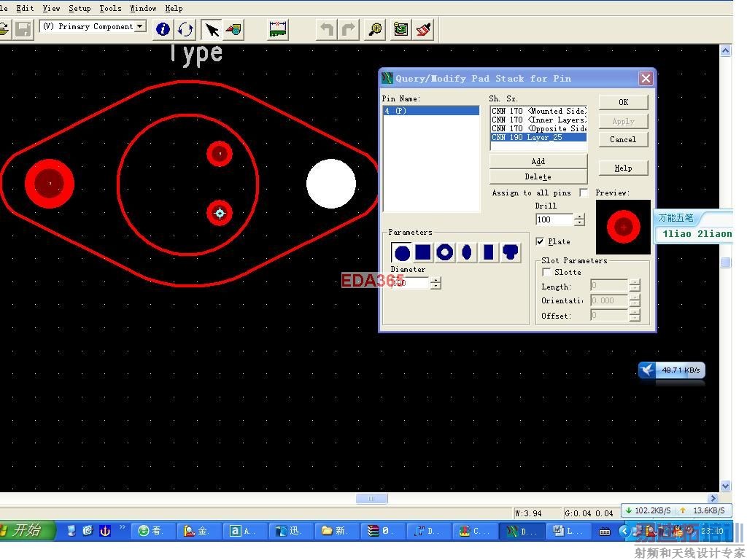747x560 pixels.
Task: Click the large left red pad
Action: click(x=50, y=183)
